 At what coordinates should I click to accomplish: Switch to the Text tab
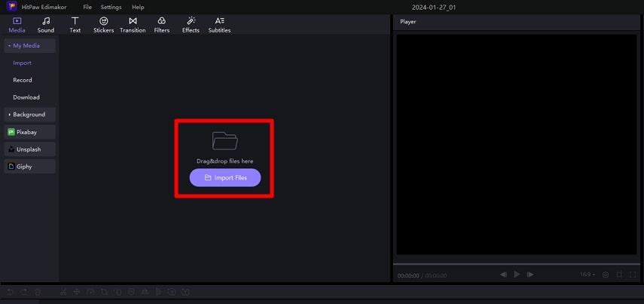[75, 25]
